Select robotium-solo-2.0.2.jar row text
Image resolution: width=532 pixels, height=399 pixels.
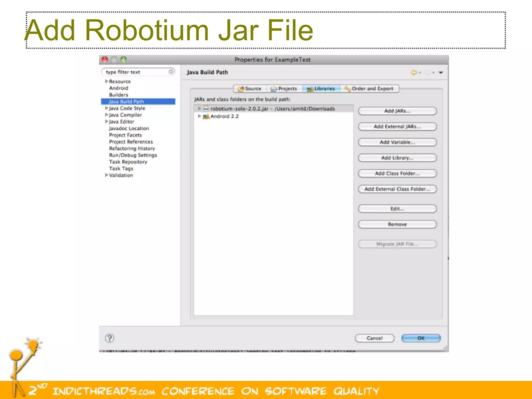coord(273,109)
